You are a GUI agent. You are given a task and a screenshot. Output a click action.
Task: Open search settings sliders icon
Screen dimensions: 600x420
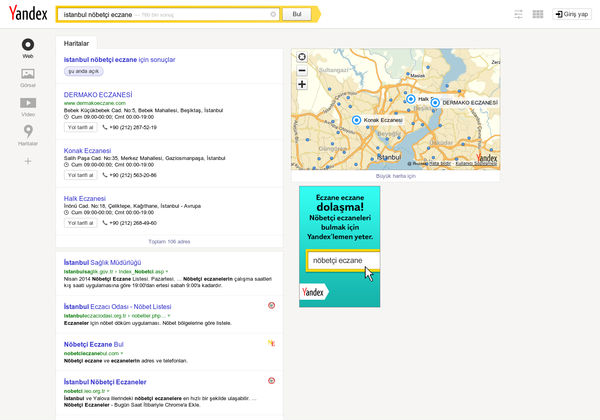tap(518, 14)
